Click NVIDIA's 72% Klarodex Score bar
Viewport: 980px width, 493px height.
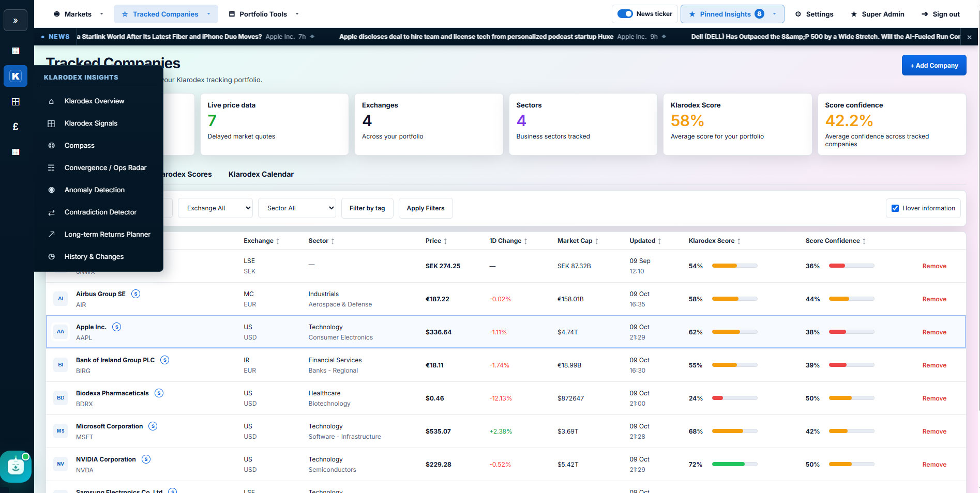[x=734, y=465]
